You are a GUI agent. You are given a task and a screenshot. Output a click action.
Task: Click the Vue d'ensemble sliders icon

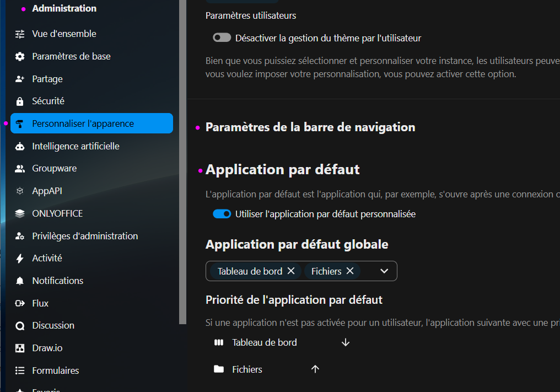20,34
